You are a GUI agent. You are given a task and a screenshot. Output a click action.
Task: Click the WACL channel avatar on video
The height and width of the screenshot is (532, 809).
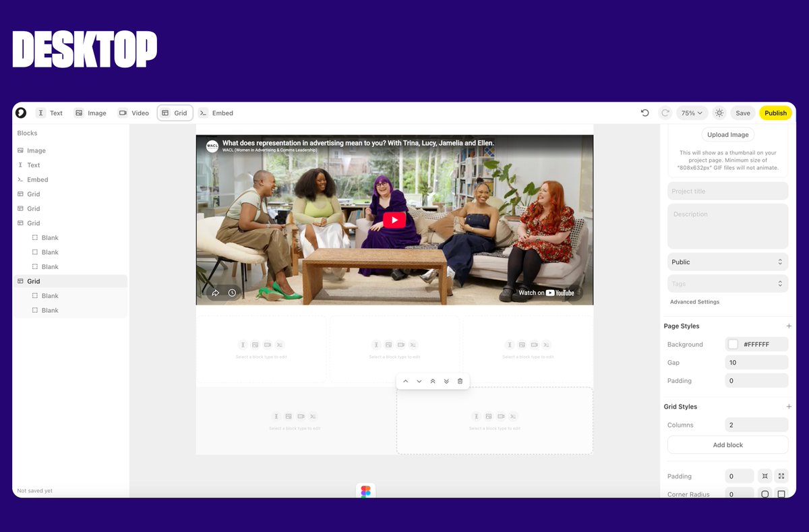[212, 146]
